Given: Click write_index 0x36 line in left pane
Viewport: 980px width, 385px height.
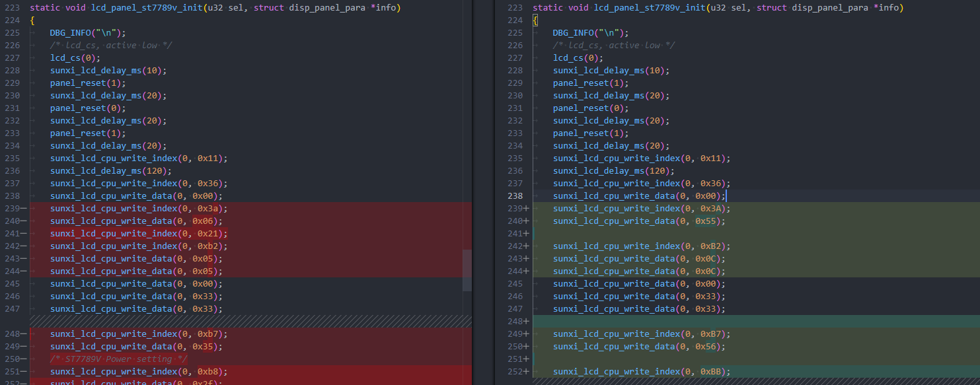Looking at the screenshot, I should click(x=139, y=184).
